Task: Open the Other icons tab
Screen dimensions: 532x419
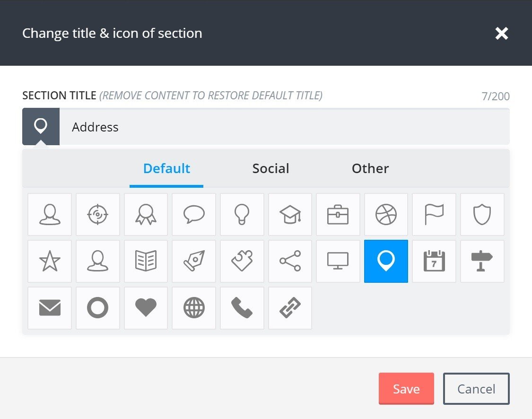Action: (370, 168)
